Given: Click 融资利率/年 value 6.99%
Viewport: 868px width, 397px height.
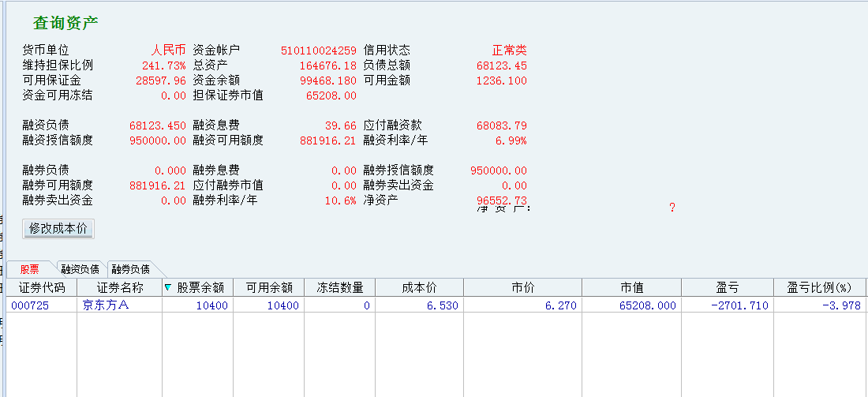Looking at the screenshot, I should pyautogui.click(x=511, y=140).
